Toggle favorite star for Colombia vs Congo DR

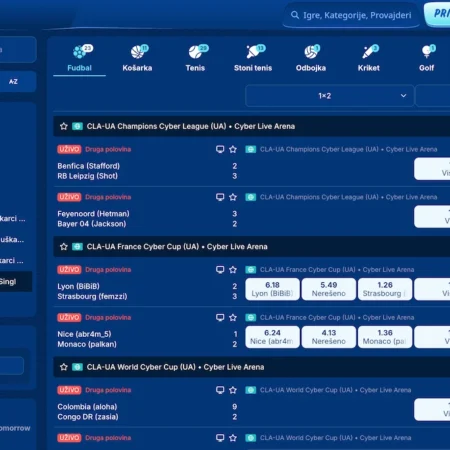point(233,390)
